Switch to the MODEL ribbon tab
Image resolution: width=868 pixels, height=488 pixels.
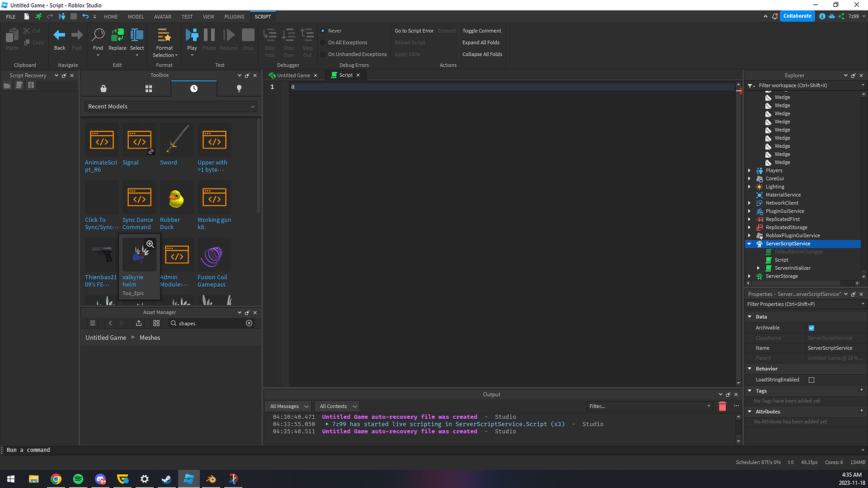pos(136,17)
